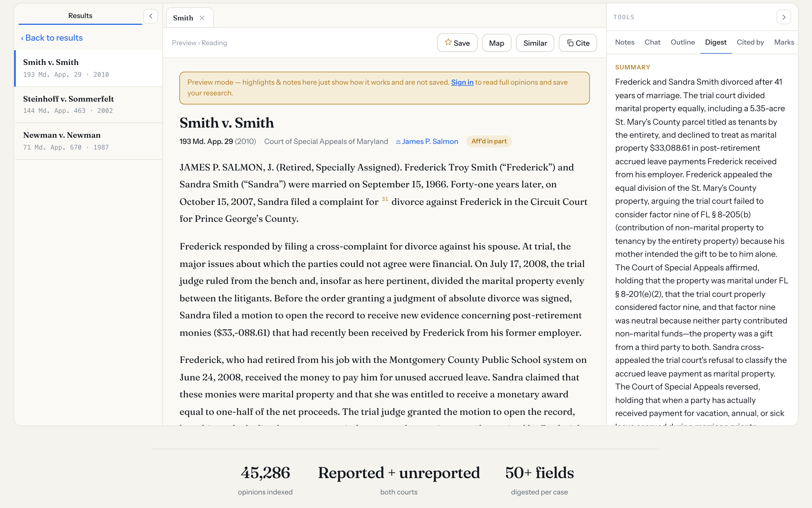
Task: Click the Reading breadcrumb
Action: point(214,43)
